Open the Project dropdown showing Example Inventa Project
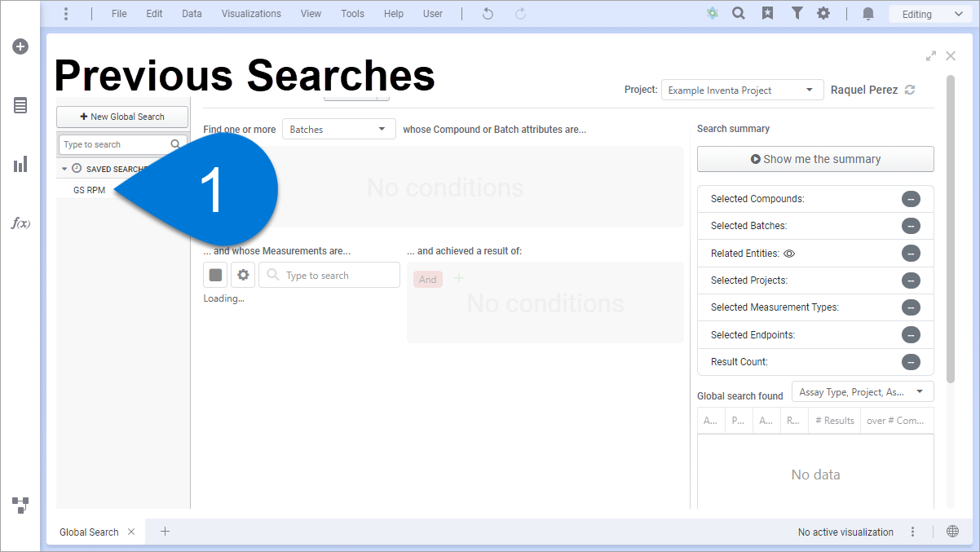Screen dimensions: 980x552 742,90
